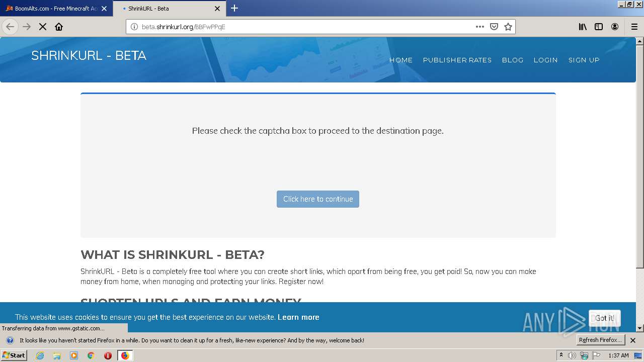Viewport: 644px width, 362px height.
Task: Go back with the browser back arrow
Action: coord(10,27)
